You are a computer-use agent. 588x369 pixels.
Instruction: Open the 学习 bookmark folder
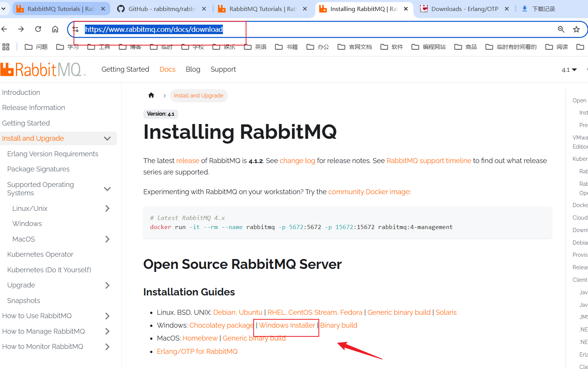pos(67,47)
